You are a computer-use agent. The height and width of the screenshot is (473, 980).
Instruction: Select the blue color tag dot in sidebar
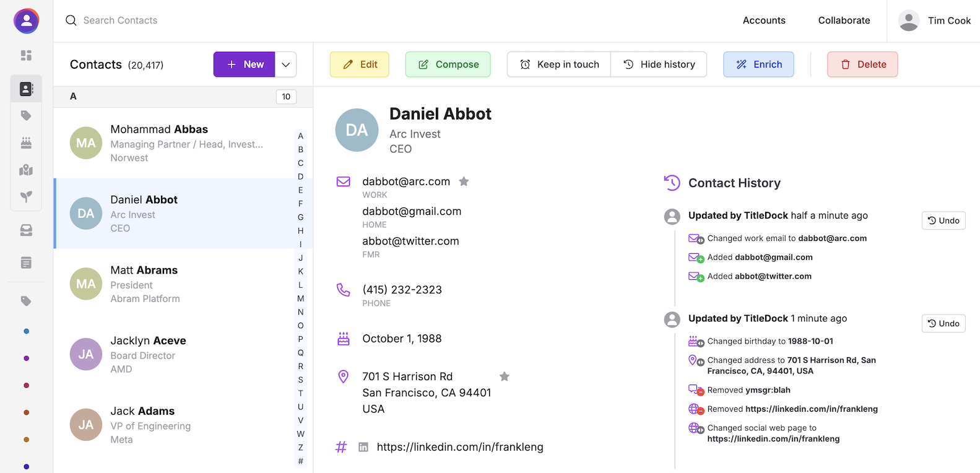tap(26, 331)
